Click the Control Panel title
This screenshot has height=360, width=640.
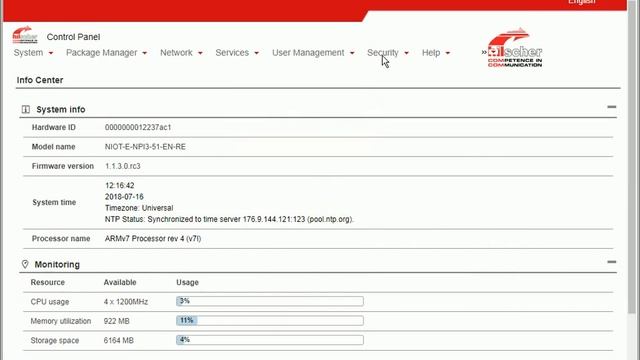73,37
